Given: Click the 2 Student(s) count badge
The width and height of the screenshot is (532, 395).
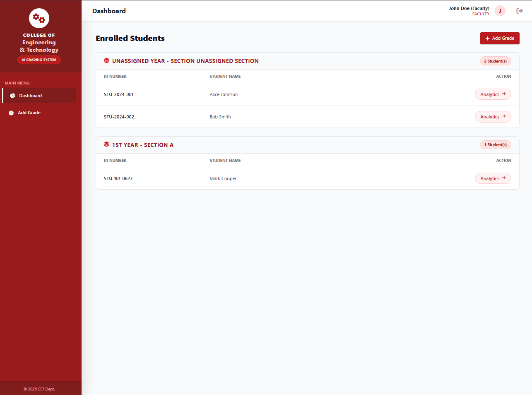Looking at the screenshot, I should [x=495, y=60].
